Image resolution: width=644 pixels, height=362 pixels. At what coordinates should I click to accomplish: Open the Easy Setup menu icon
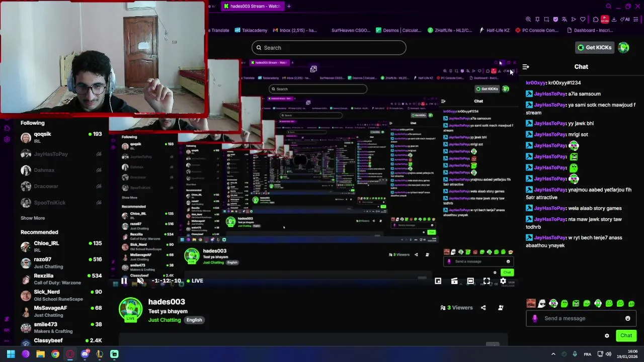636,19
